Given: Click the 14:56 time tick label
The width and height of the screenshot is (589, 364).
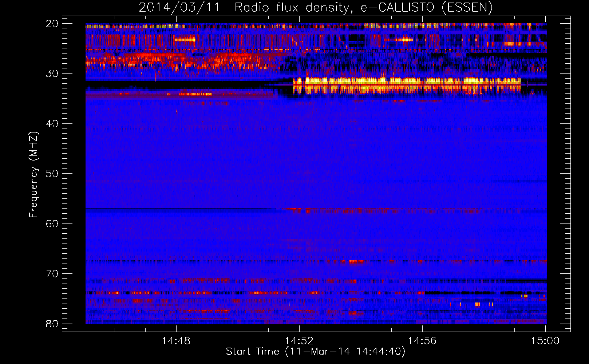Looking at the screenshot, I should click(x=422, y=341).
